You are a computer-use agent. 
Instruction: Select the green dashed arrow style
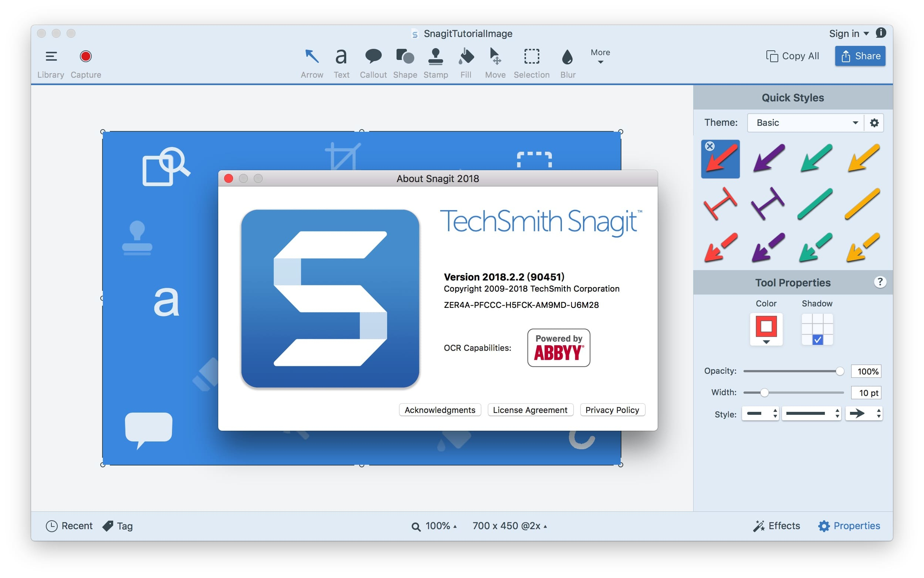coord(816,247)
